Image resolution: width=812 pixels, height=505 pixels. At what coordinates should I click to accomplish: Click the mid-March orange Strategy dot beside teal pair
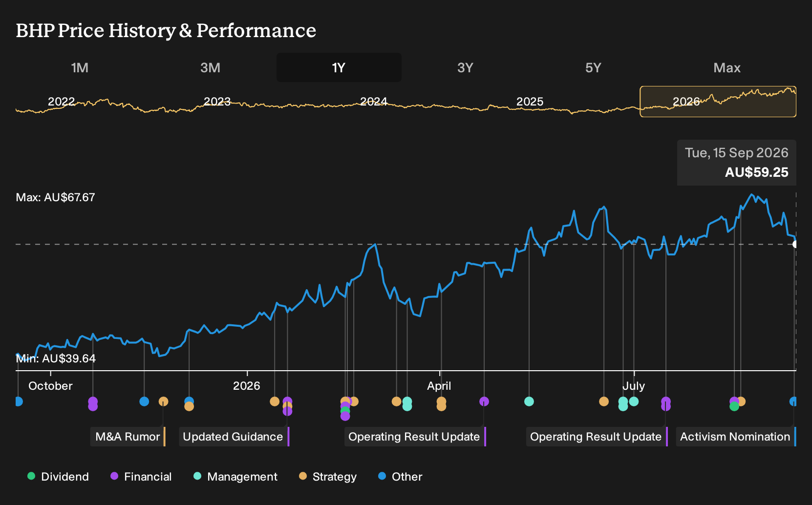pyautogui.click(x=396, y=401)
